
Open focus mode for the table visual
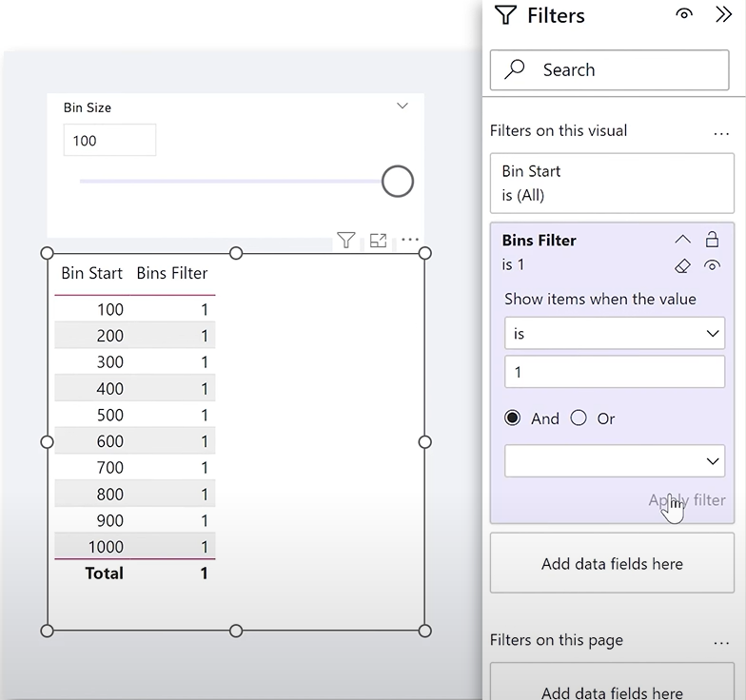[x=379, y=240]
